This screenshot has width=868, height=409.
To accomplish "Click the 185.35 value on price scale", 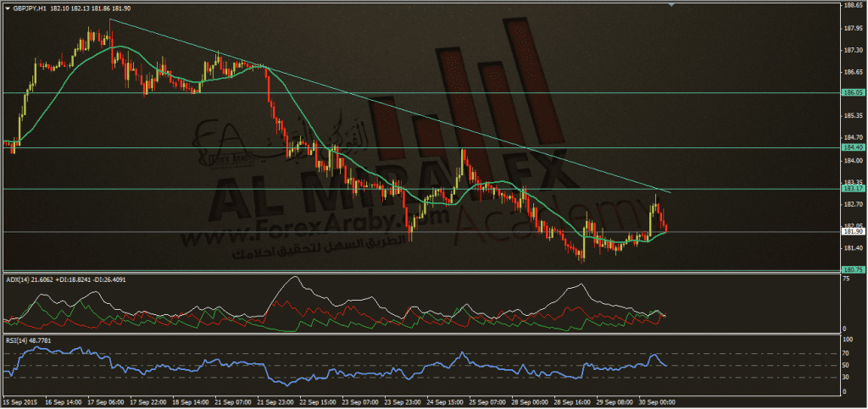I will point(853,116).
